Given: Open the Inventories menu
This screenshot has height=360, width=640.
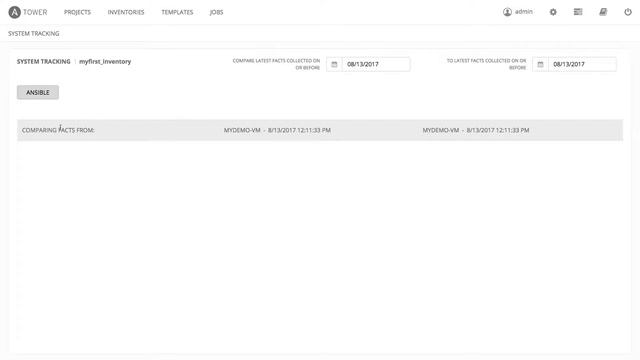Looking at the screenshot, I should pyautogui.click(x=126, y=12).
